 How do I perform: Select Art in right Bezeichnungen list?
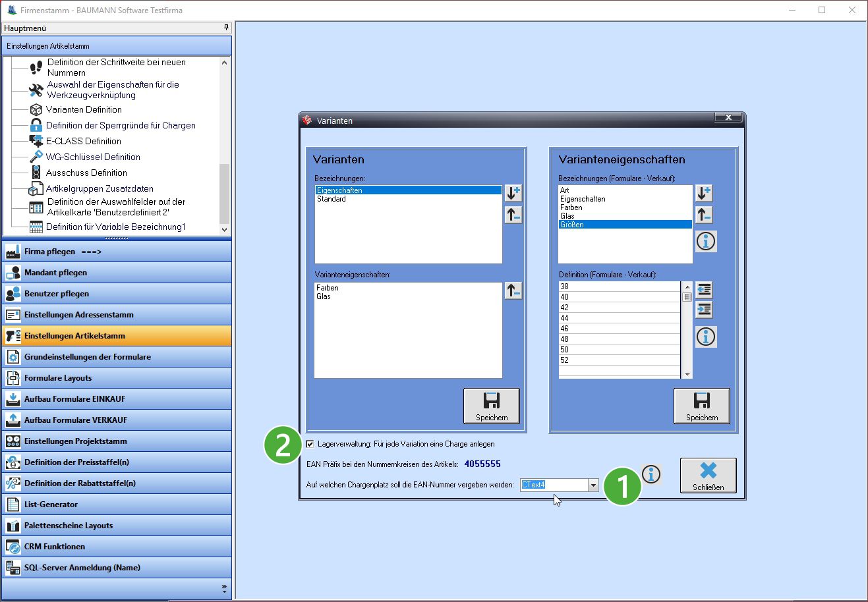(x=625, y=190)
